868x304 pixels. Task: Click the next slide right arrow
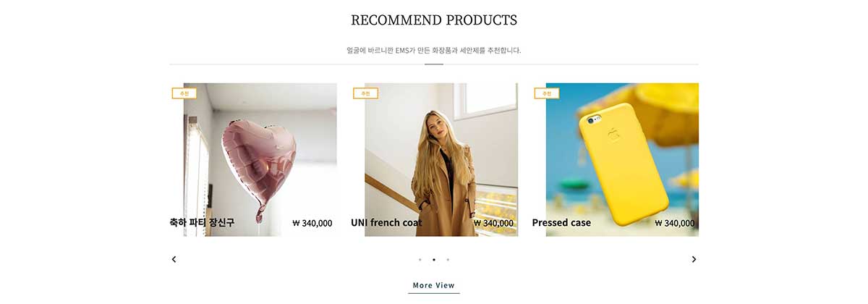pyautogui.click(x=694, y=259)
